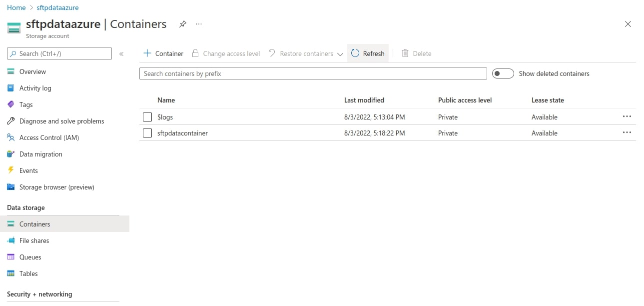Image resolution: width=644 pixels, height=306 pixels.
Task: Click the plus icon to add Container
Action: (147, 53)
